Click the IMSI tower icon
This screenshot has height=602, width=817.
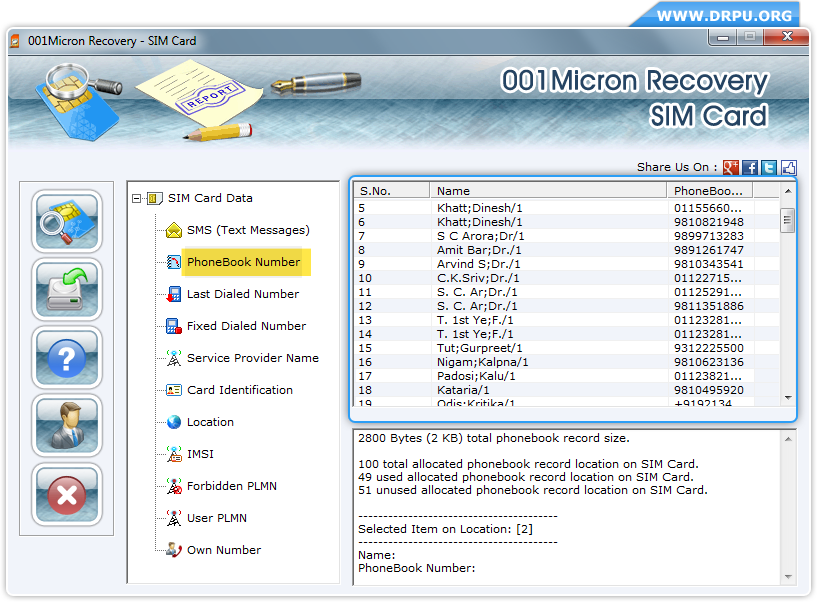[174, 454]
